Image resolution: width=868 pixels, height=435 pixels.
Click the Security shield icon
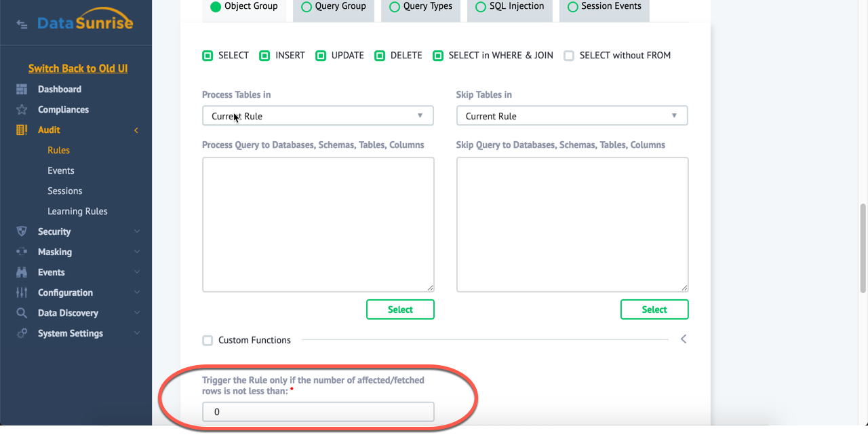tap(22, 231)
